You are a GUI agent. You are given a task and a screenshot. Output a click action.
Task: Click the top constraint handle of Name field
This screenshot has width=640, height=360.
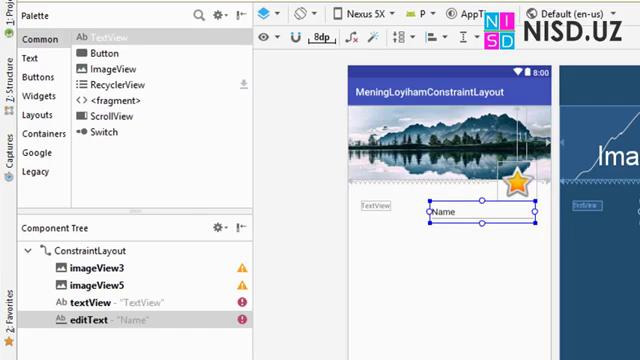[482, 200]
